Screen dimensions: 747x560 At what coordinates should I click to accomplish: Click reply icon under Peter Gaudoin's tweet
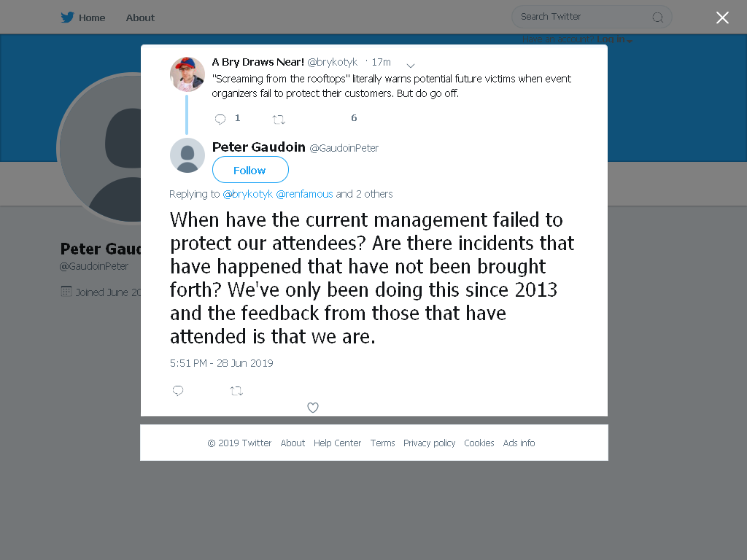pyautogui.click(x=178, y=391)
